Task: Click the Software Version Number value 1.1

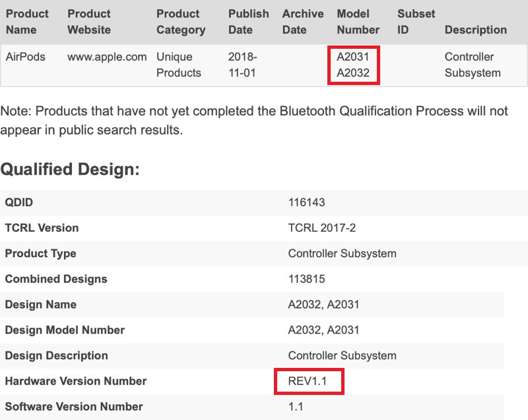Action: [x=296, y=407]
